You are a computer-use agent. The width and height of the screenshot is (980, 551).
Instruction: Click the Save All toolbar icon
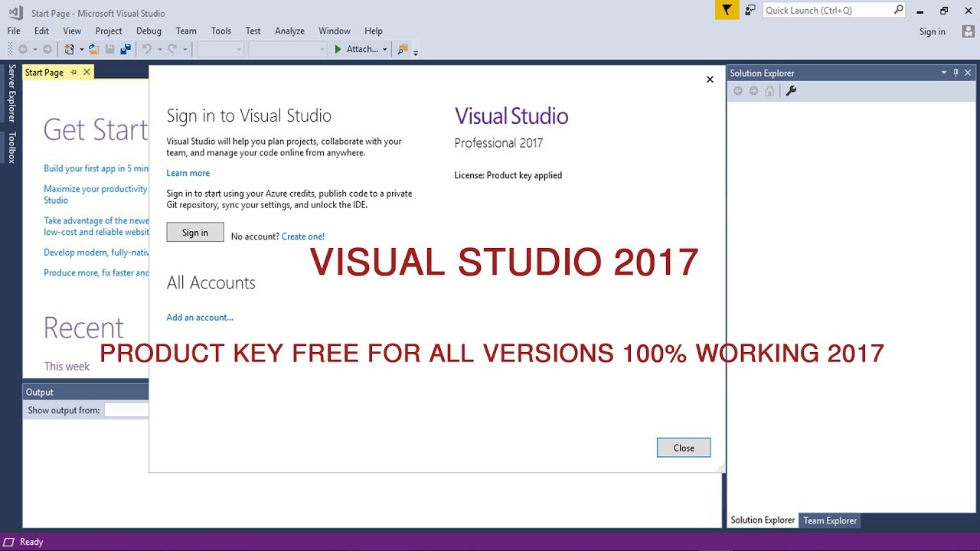click(126, 49)
